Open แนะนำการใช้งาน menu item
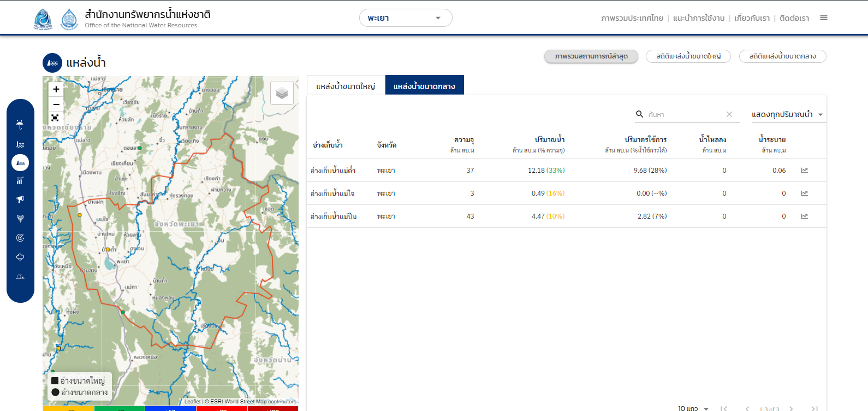The width and height of the screenshot is (868, 411). point(699,18)
